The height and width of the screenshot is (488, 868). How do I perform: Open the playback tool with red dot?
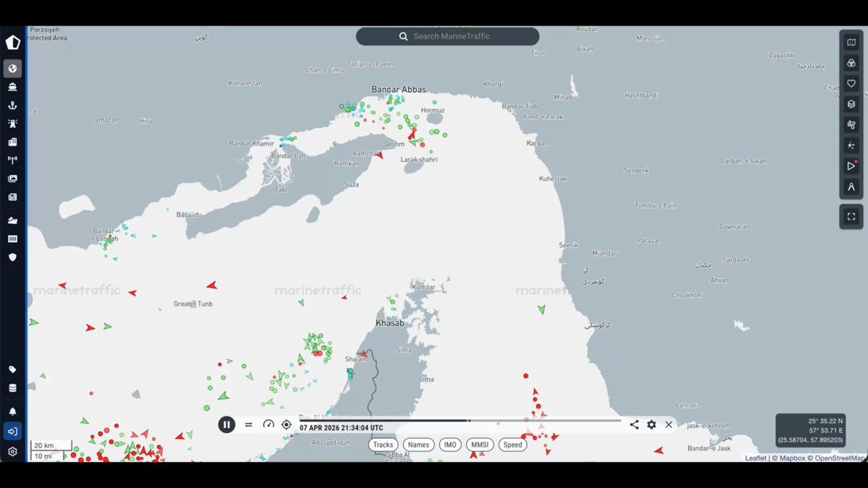(x=851, y=166)
